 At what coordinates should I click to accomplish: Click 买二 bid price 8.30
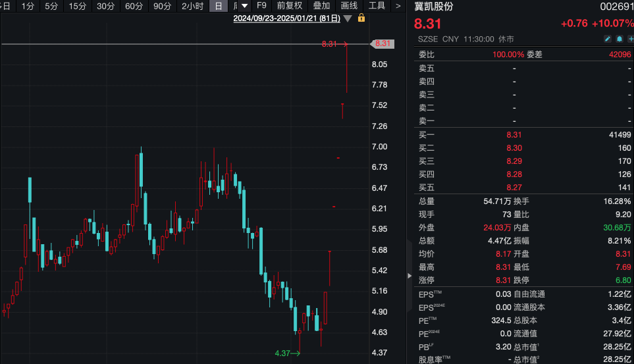(514, 148)
